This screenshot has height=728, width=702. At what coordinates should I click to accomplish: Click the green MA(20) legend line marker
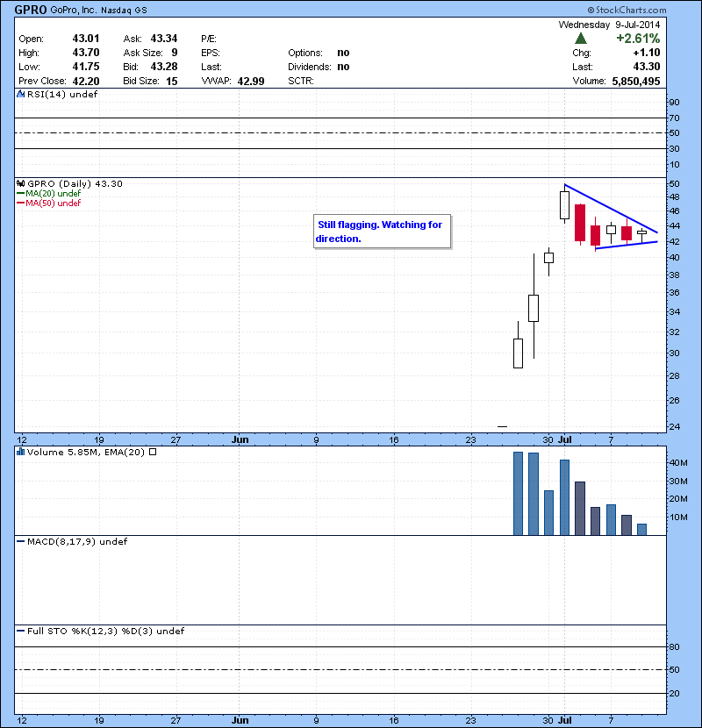coord(20,194)
